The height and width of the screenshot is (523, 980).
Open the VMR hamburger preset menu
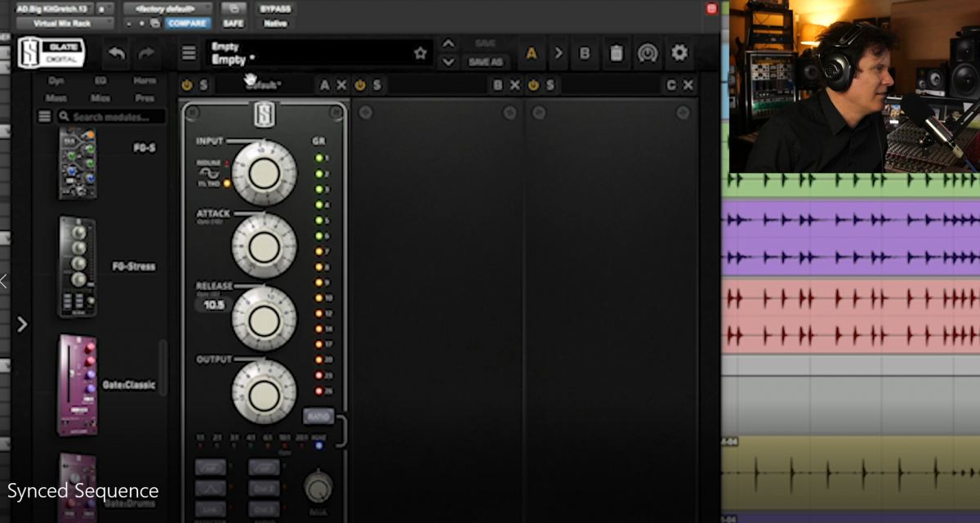click(189, 51)
